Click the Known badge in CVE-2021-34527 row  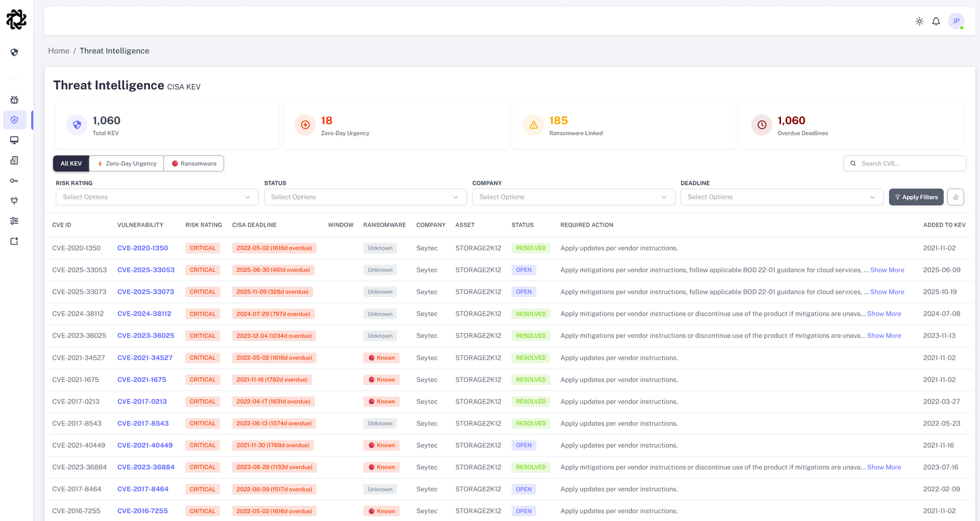[x=381, y=358]
